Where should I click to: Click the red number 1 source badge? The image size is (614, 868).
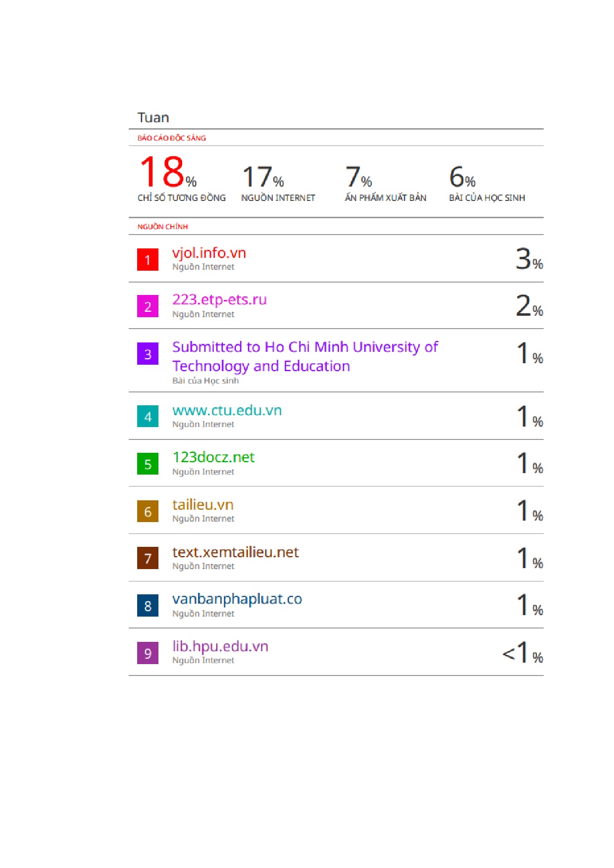click(x=148, y=260)
